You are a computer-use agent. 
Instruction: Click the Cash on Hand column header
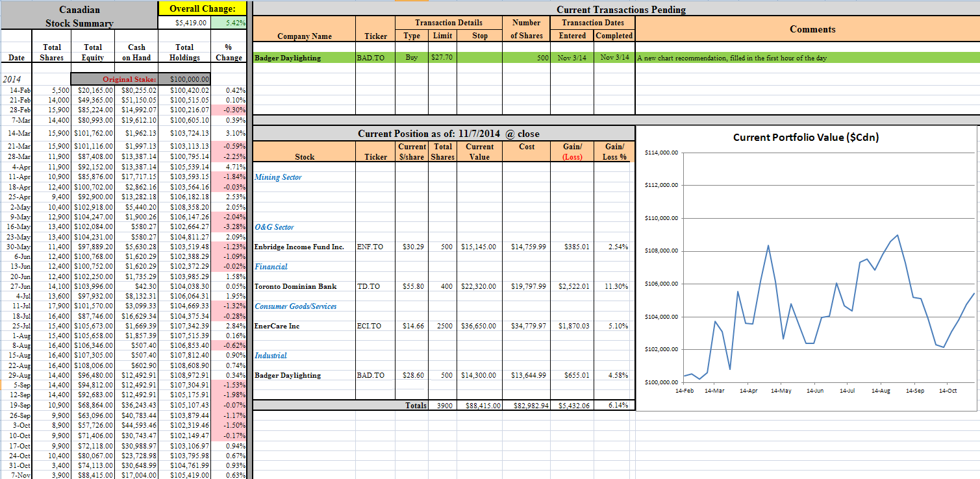pos(136,52)
